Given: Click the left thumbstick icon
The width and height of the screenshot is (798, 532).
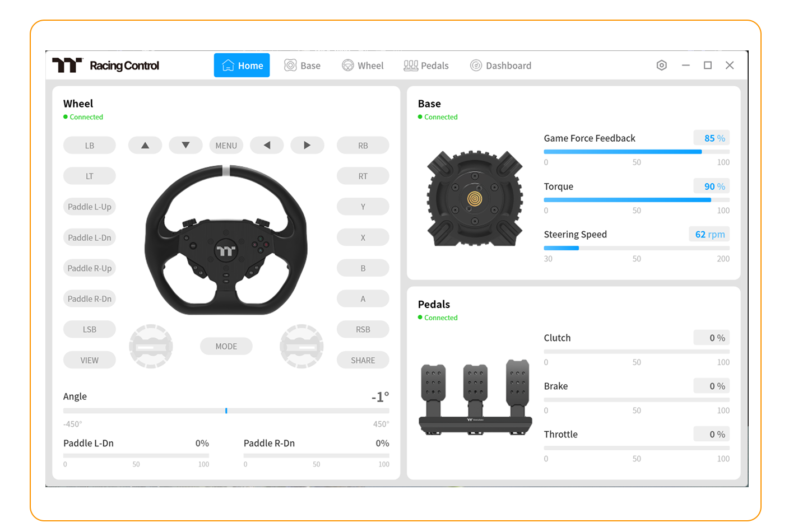Looking at the screenshot, I should pos(151,347).
